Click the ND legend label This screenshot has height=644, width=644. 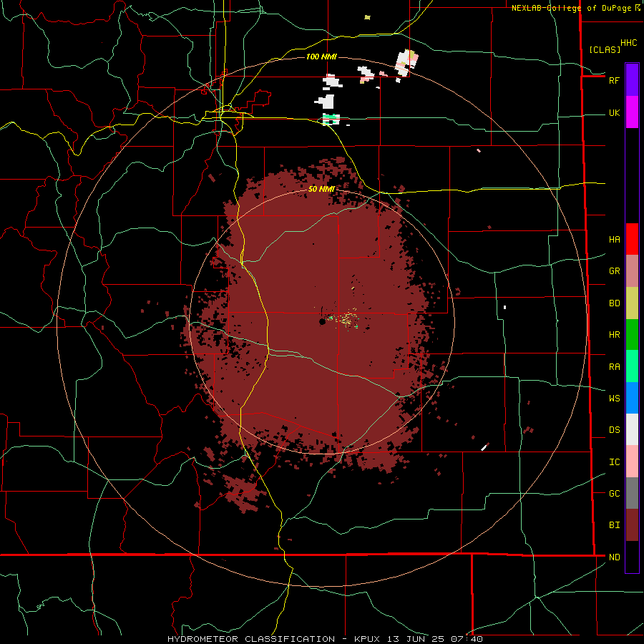pos(614,557)
